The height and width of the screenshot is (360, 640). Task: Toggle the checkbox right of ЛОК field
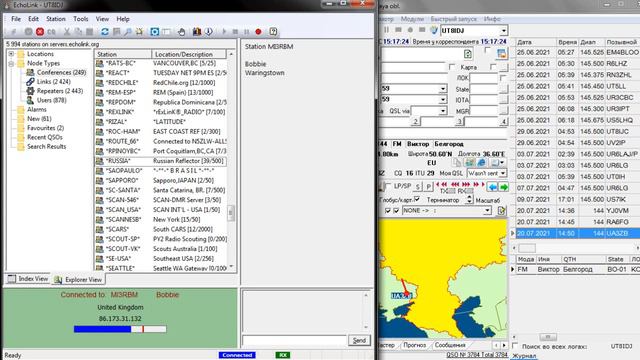[x=503, y=77]
